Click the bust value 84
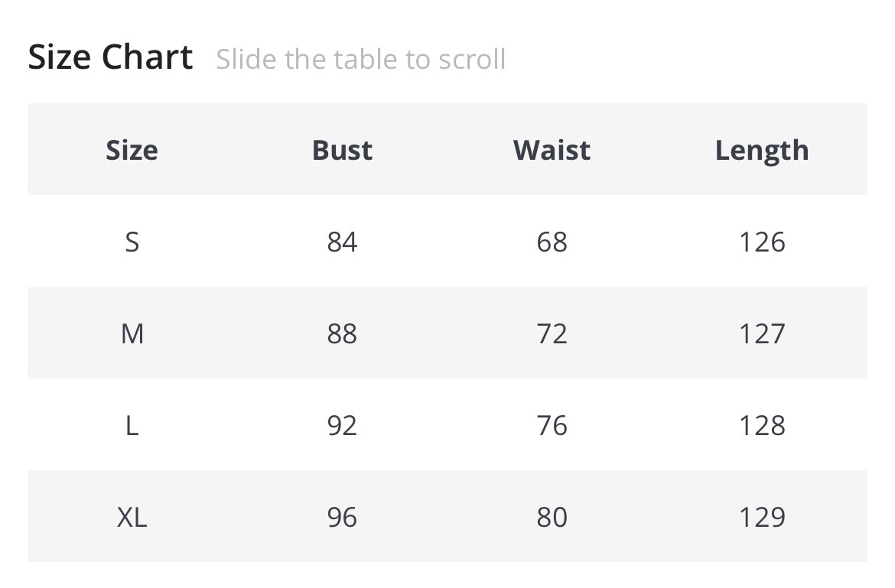 (342, 242)
